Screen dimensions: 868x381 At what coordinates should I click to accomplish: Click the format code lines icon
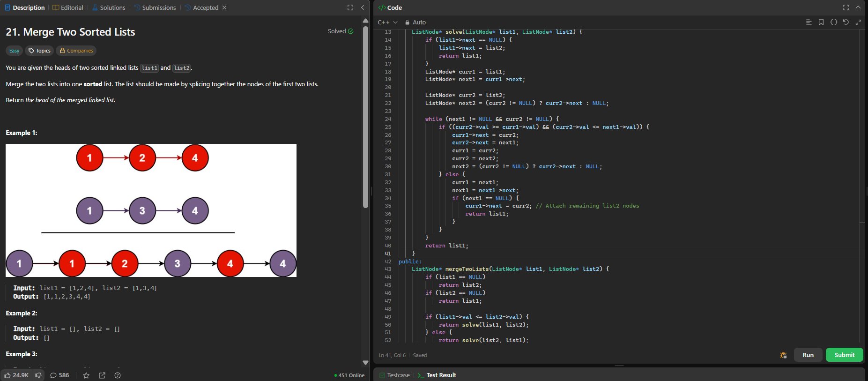[809, 22]
